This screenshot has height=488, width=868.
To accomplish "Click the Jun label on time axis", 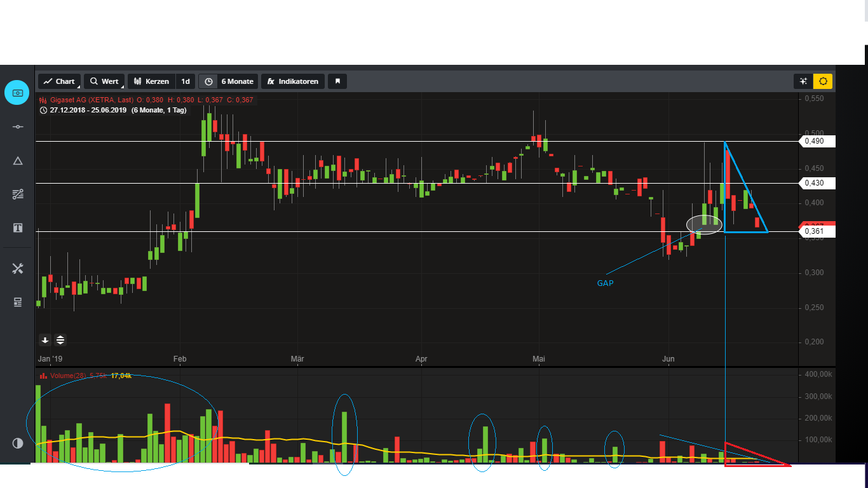I will click(668, 360).
